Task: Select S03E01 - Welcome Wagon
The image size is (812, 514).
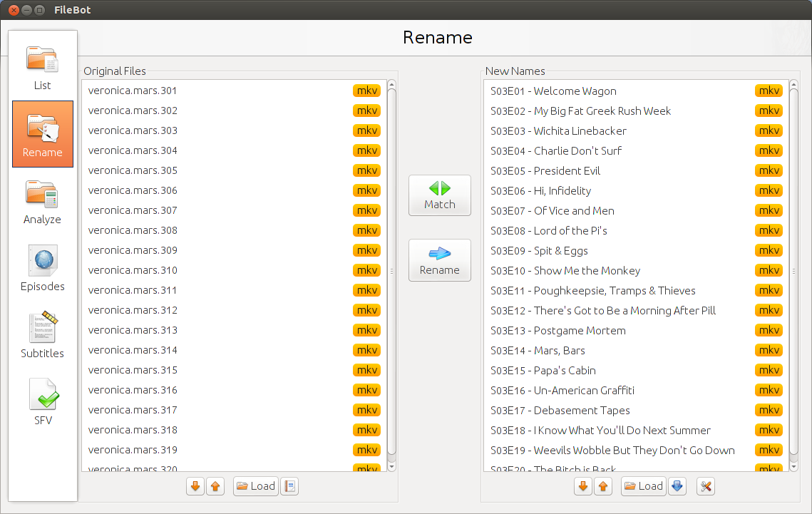Action: click(636, 91)
